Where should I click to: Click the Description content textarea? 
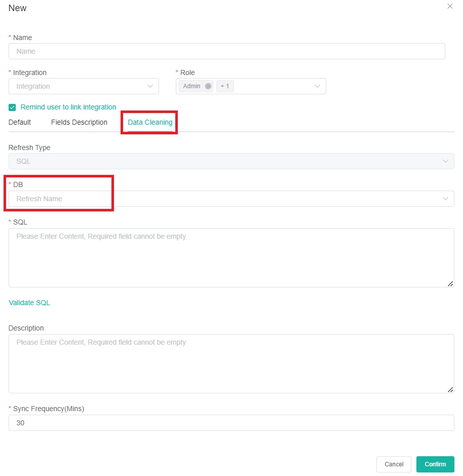[231, 362]
